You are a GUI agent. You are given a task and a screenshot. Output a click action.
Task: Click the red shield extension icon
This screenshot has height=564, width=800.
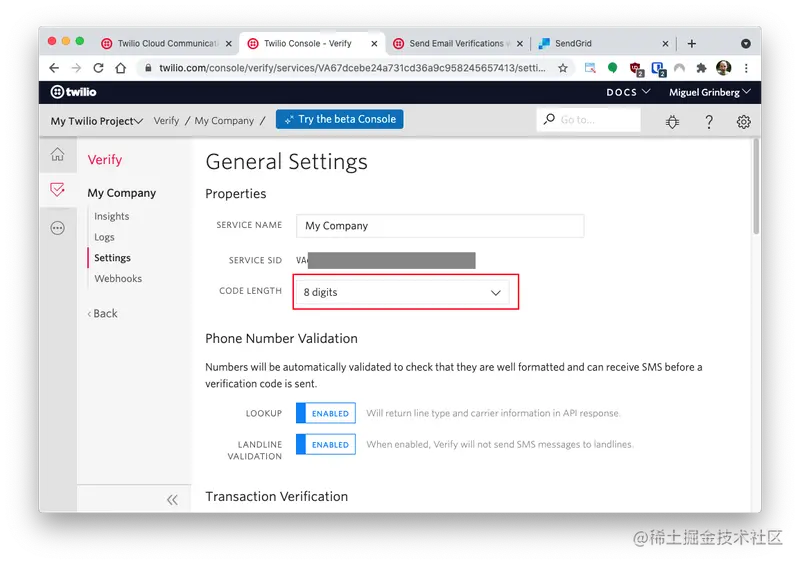636,68
